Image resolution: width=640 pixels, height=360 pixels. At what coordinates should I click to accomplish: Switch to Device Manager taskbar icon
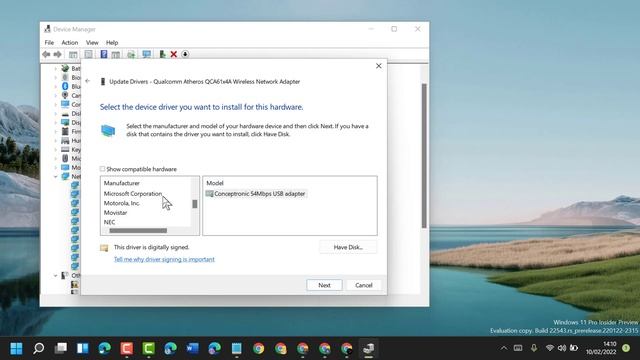pos(369,348)
